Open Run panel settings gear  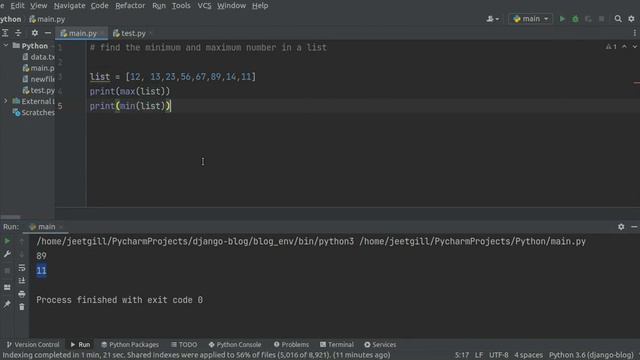[x=621, y=227]
